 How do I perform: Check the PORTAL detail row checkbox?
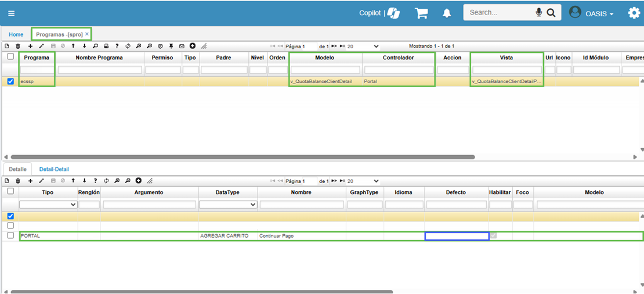[x=10, y=235]
